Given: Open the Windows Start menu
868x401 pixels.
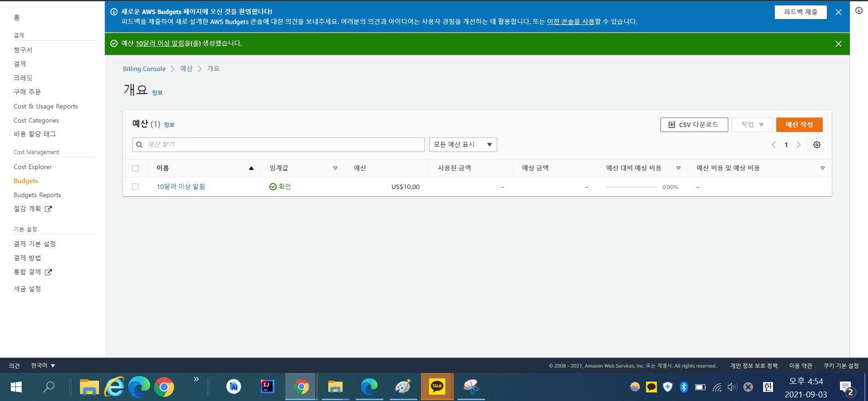Looking at the screenshot, I should tap(16, 387).
